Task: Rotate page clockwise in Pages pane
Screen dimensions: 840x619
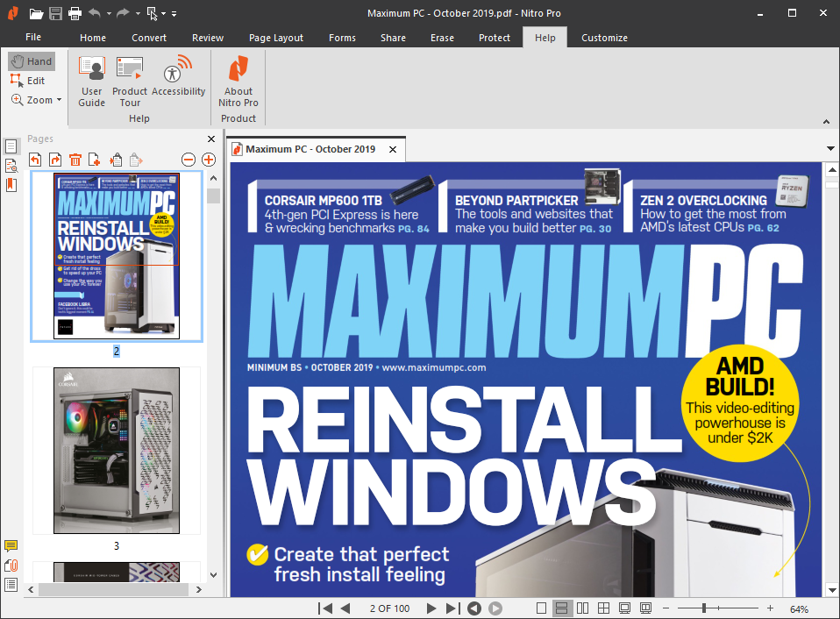Action: click(x=55, y=160)
